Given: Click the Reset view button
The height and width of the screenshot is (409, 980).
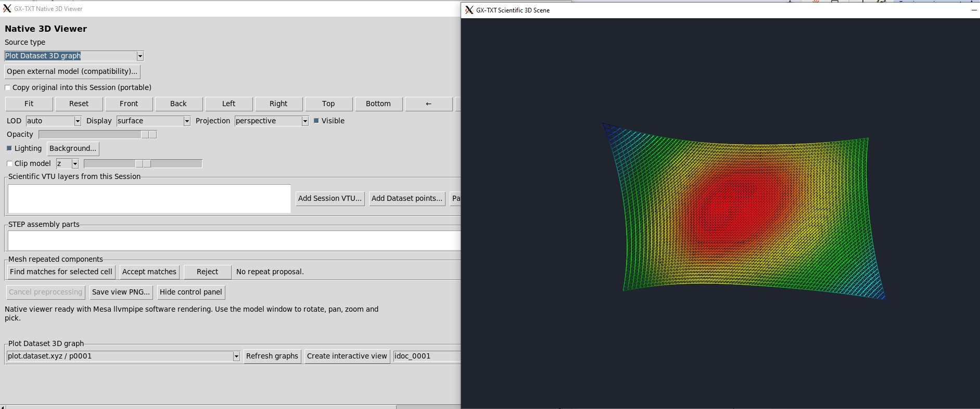Looking at the screenshot, I should [79, 104].
